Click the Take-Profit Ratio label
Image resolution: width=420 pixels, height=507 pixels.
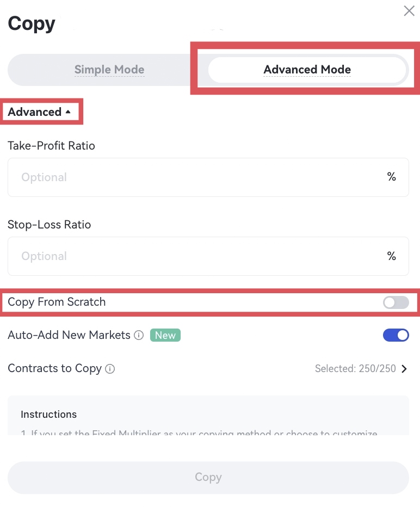[x=51, y=146]
